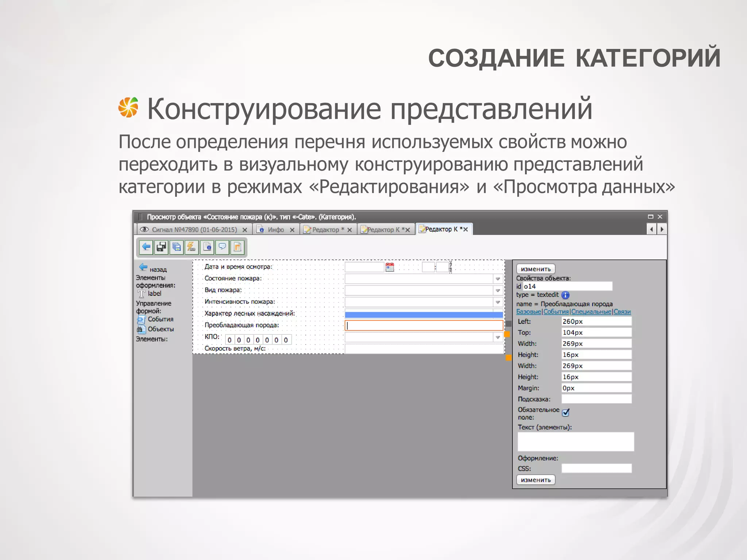Expand the dropdown next to КПО row
747x560 pixels.
click(x=498, y=338)
